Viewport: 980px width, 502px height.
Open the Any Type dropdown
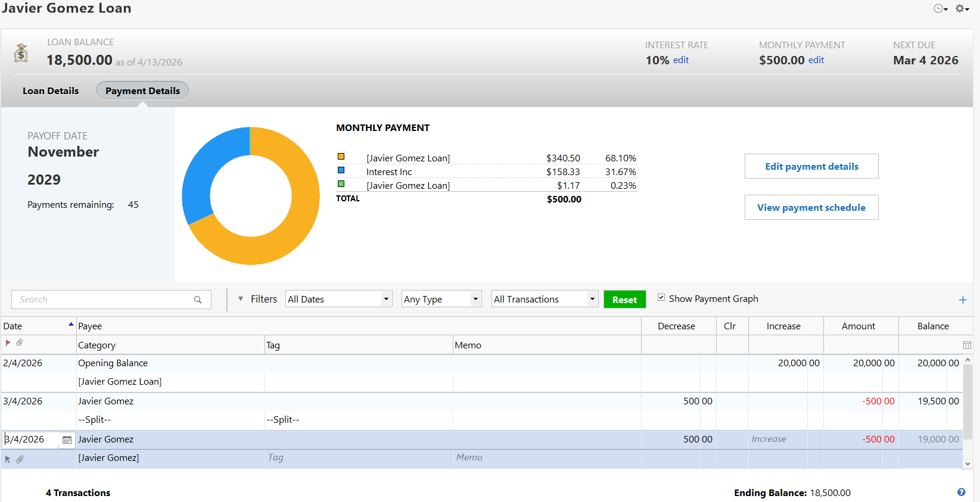[441, 299]
